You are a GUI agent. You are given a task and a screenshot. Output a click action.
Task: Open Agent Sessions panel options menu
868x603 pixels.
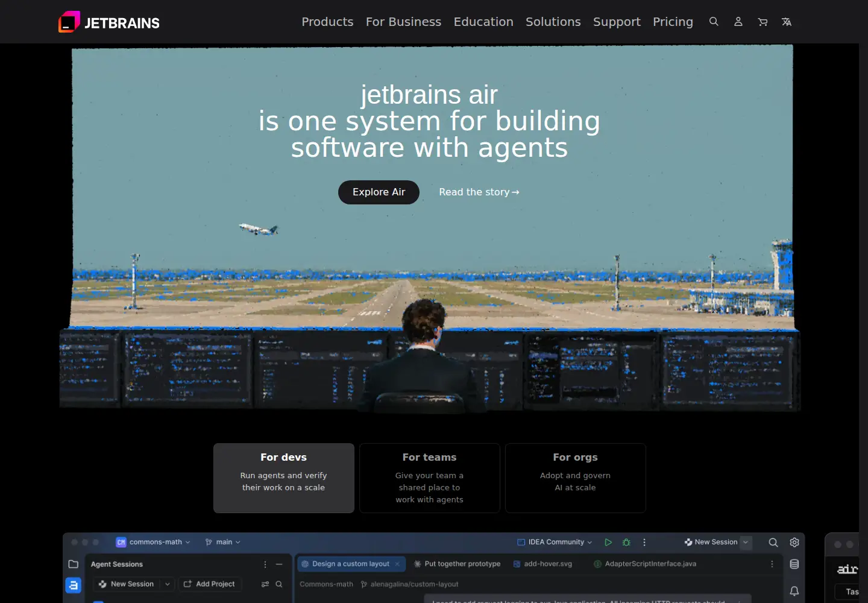tap(265, 564)
